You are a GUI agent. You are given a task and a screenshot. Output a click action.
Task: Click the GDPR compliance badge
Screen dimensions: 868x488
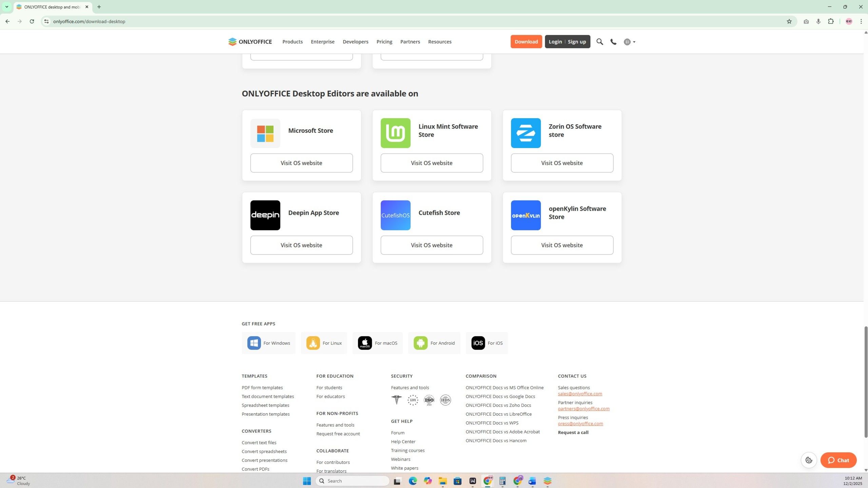pyautogui.click(x=413, y=400)
